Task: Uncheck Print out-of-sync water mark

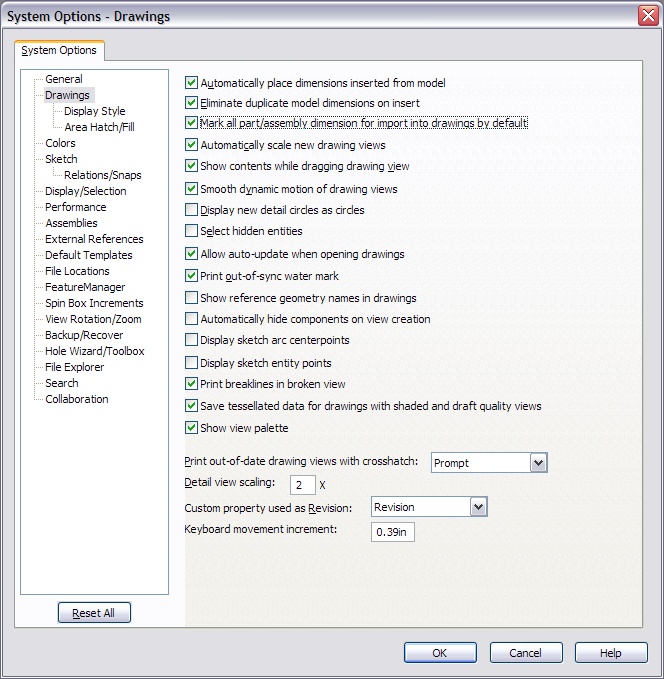Action: (x=191, y=276)
